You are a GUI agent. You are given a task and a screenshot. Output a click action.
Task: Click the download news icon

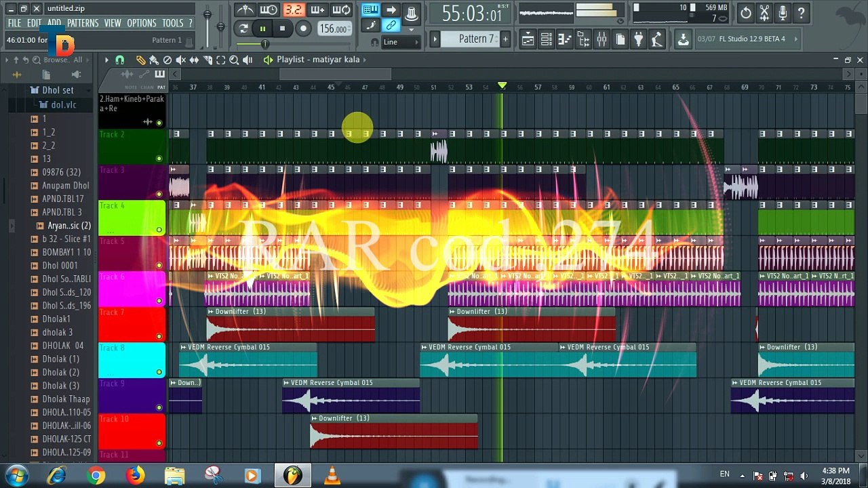(x=683, y=39)
